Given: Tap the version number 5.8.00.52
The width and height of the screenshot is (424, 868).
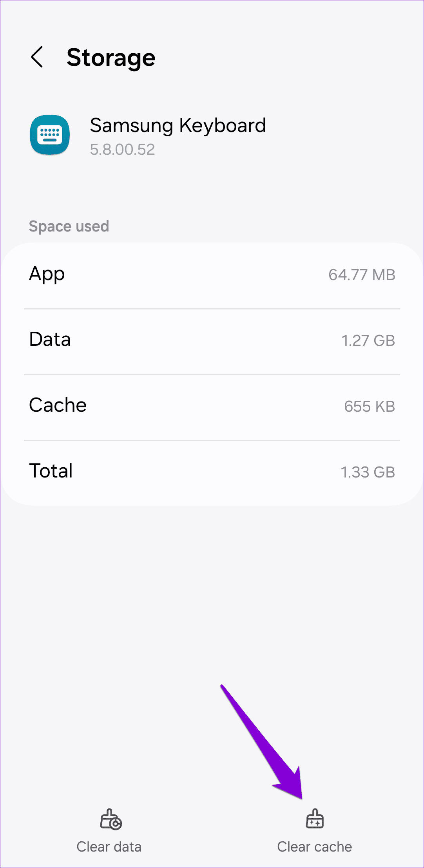Looking at the screenshot, I should pos(122,150).
